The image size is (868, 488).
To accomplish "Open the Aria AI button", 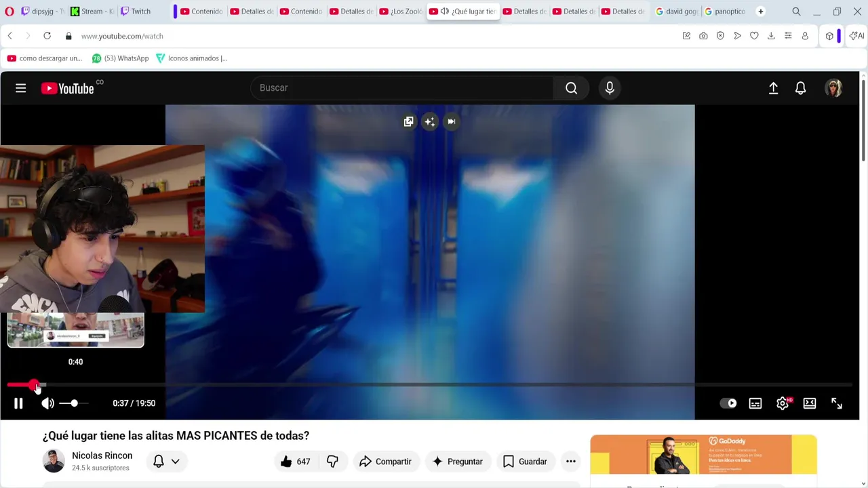I will [856, 36].
